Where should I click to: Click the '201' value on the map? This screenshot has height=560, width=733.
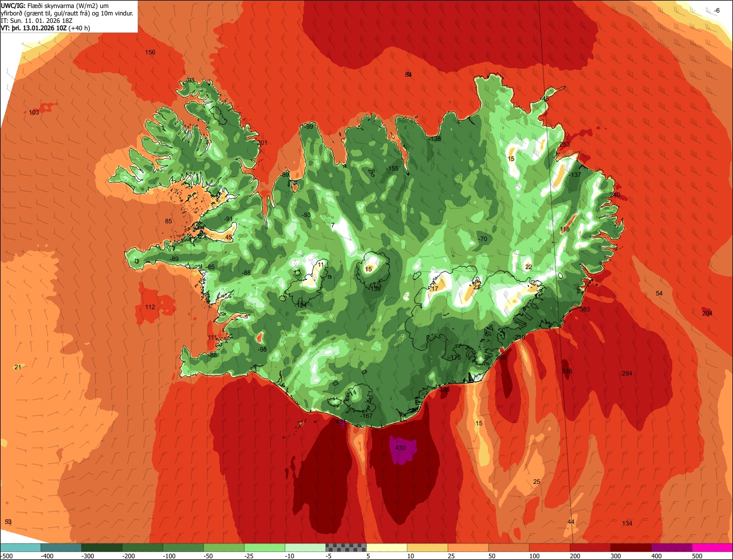pyautogui.click(x=262, y=143)
